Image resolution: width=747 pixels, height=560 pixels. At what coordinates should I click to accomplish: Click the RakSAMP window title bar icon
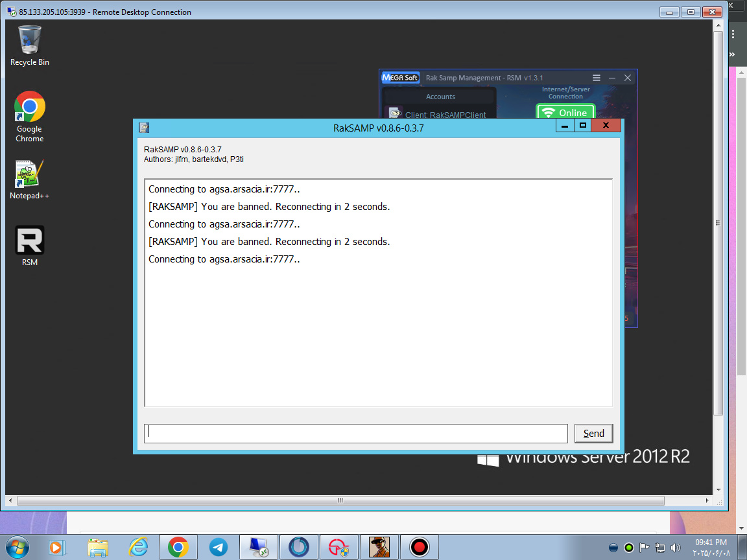[144, 128]
